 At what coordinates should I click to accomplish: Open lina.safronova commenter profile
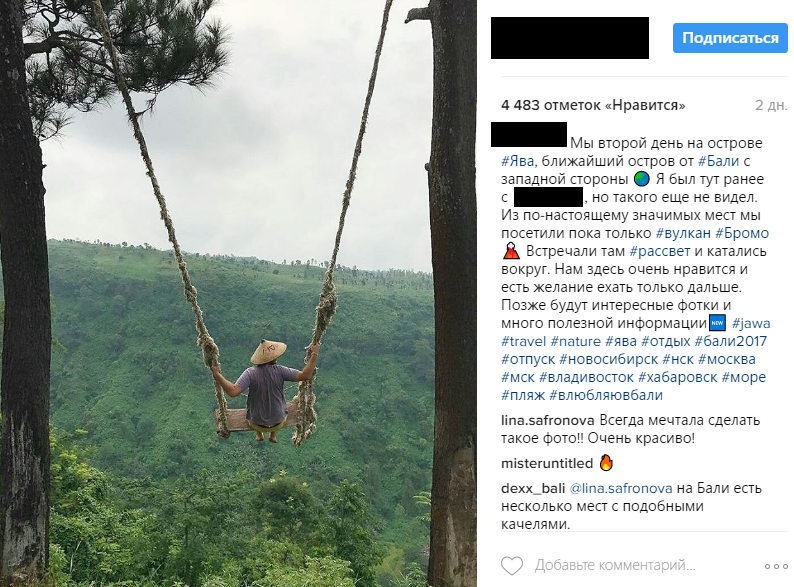549,421
